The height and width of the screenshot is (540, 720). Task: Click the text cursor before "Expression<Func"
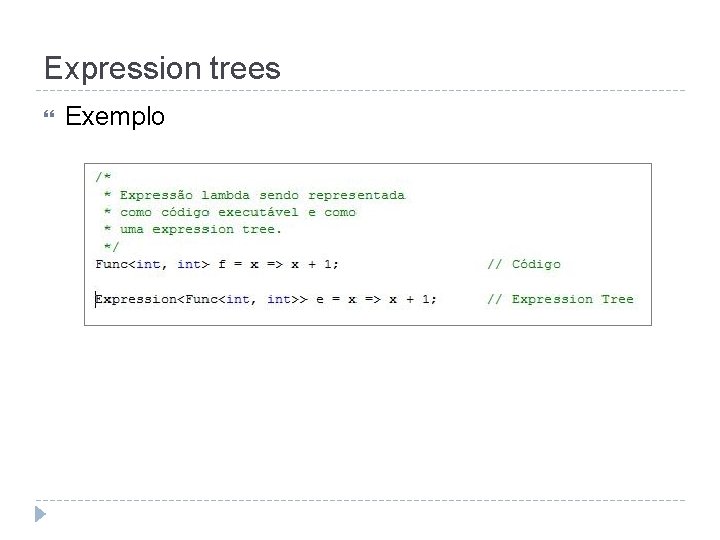click(x=96, y=299)
